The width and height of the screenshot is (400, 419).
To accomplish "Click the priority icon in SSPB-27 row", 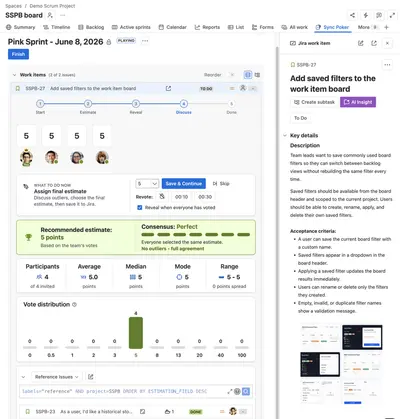I will pyautogui.click(x=232, y=88).
